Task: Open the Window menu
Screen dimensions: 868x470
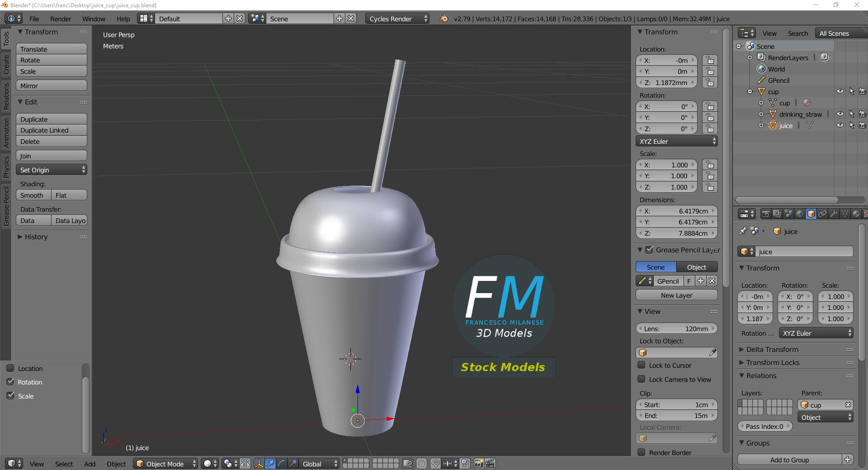Action: 94,19
